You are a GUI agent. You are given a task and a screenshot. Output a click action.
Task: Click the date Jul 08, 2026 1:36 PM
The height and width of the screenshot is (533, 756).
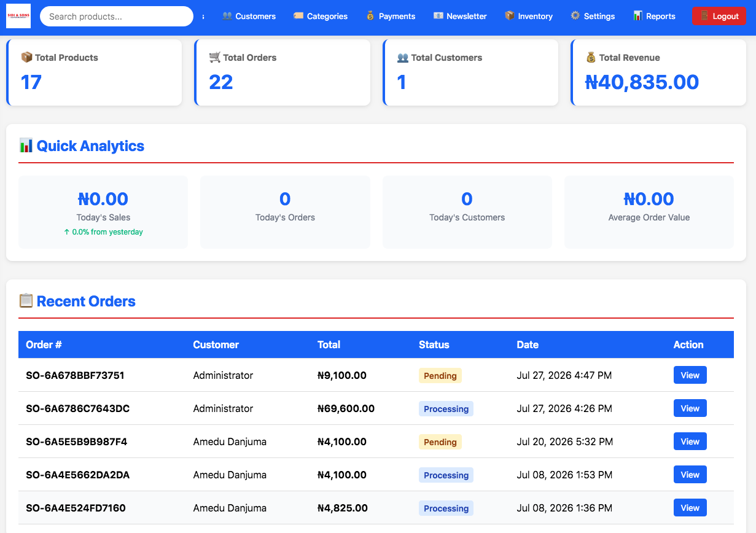tap(564, 508)
